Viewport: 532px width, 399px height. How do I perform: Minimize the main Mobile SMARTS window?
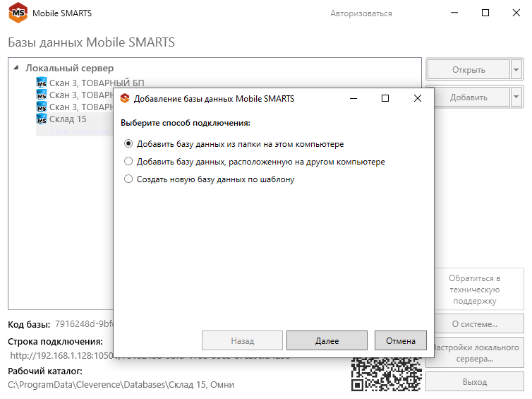(454, 13)
